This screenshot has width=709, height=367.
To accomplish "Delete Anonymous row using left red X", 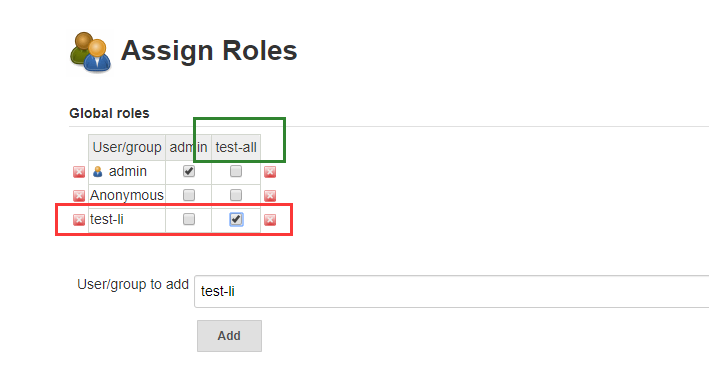I will [x=79, y=196].
